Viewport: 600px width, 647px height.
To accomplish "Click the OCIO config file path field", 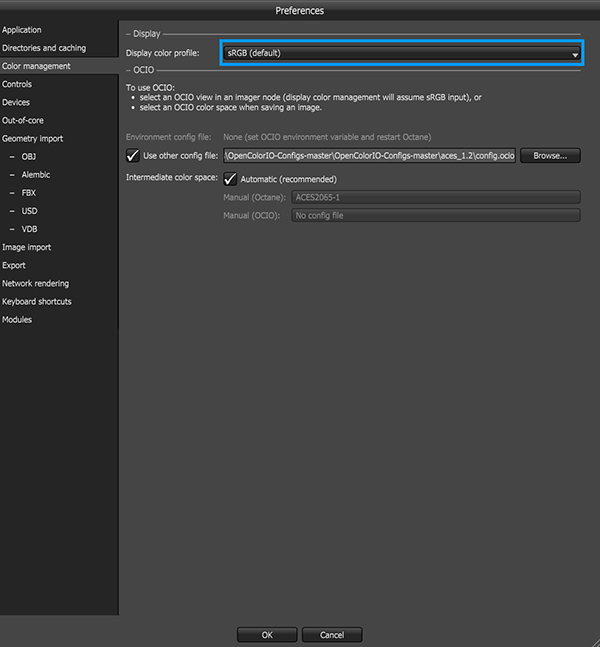I will click(369, 156).
